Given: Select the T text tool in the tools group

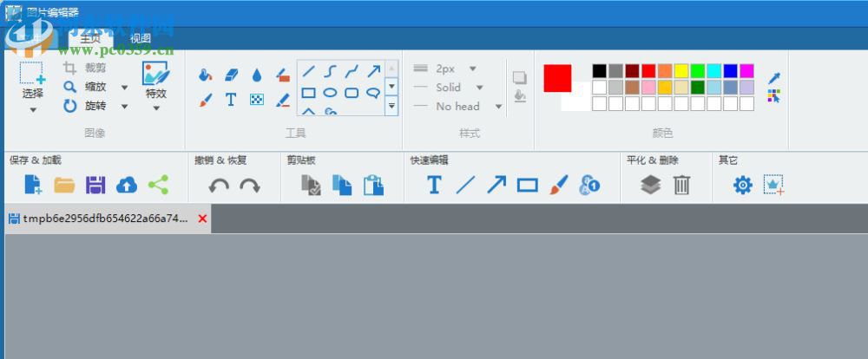Looking at the screenshot, I should 231,100.
